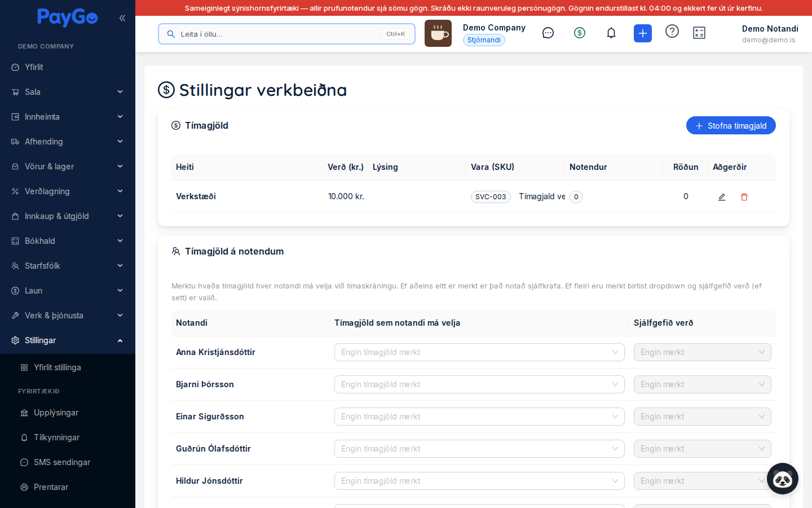This screenshot has width=812, height=508.
Task: Click the coffee cup company logo
Action: [438, 33]
